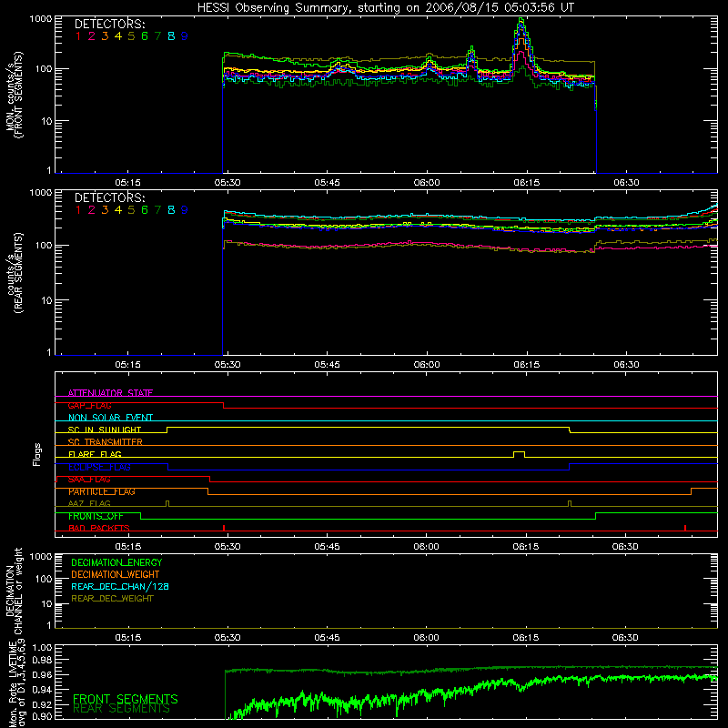The height and width of the screenshot is (728, 728).
Task: Click the NON_SOLAR_EVENT flag label
Action: coord(110,418)
